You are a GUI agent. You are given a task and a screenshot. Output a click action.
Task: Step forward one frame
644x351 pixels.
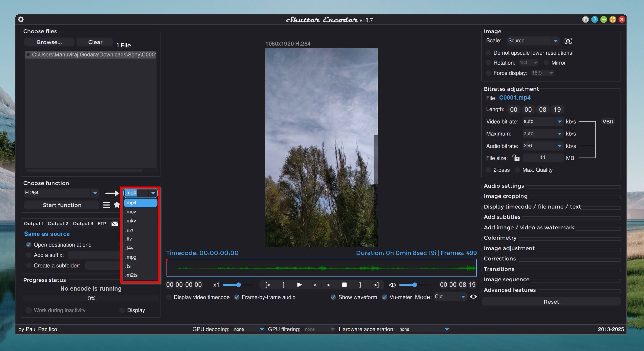point(328,285)
